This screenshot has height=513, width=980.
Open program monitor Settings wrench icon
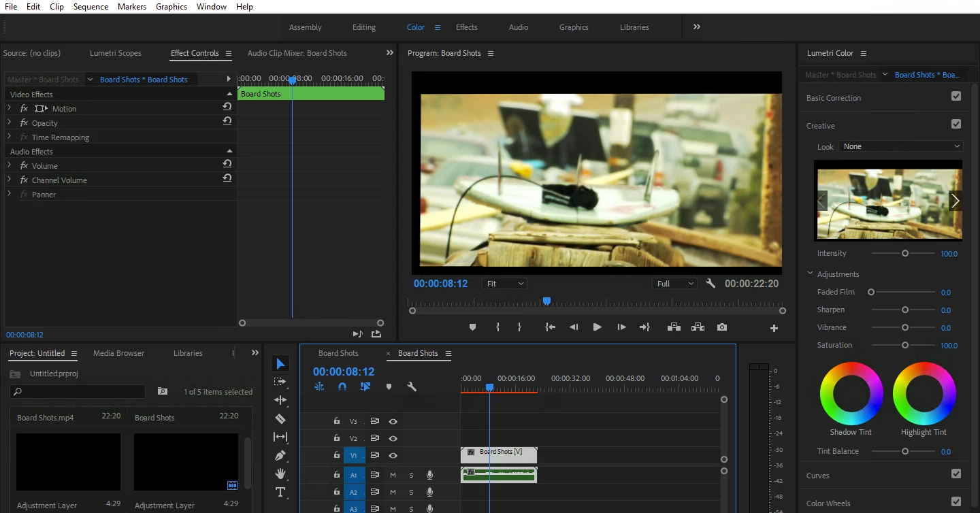[x=710, y=284]
